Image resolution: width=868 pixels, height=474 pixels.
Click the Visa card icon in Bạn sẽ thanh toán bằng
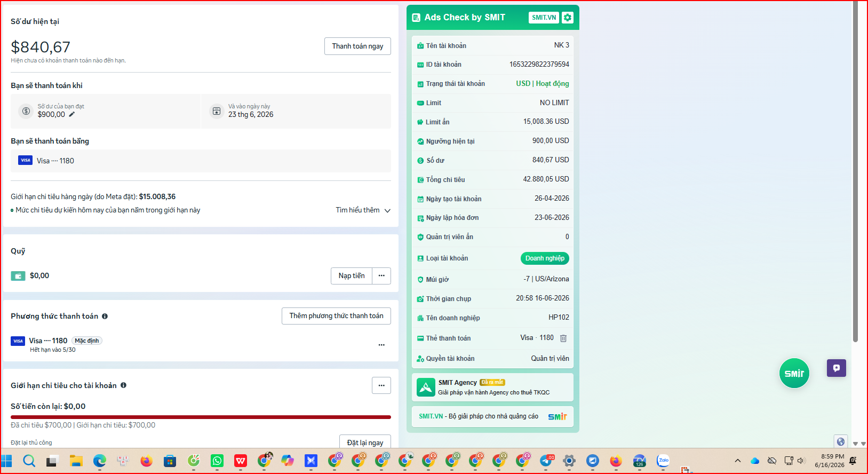[25, 160]
